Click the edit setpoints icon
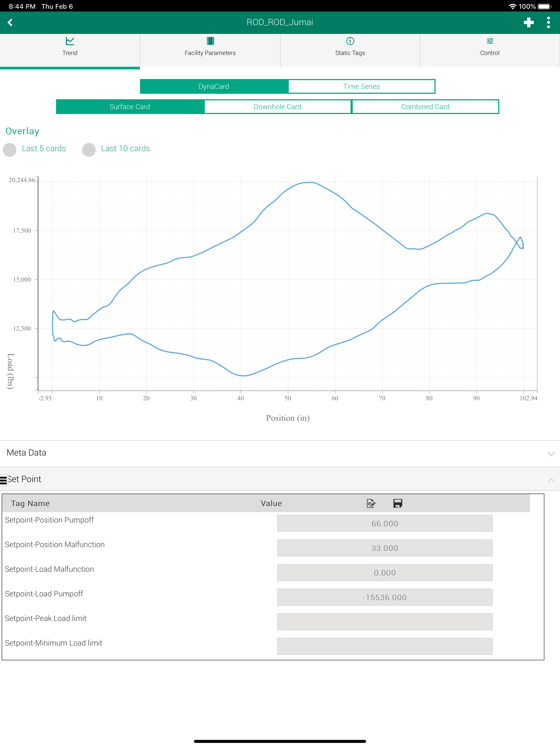Viewport: 560px width, 747px height. pos(371,503)
